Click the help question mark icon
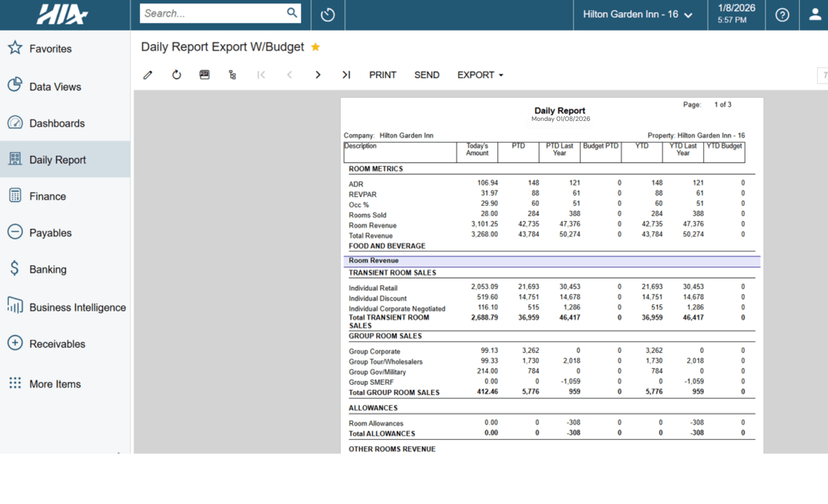The image size is (828, 504). (782, 14)
